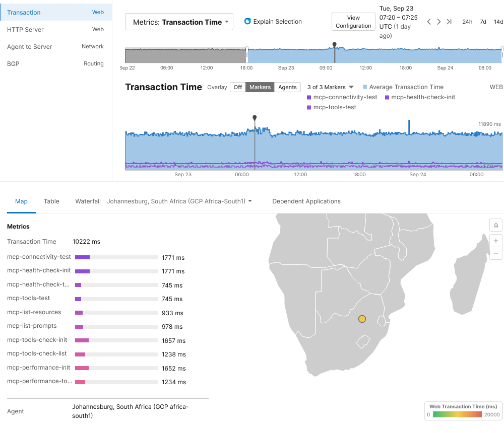Click the View Configuration button
504x433 pixels.
[353, 22]
